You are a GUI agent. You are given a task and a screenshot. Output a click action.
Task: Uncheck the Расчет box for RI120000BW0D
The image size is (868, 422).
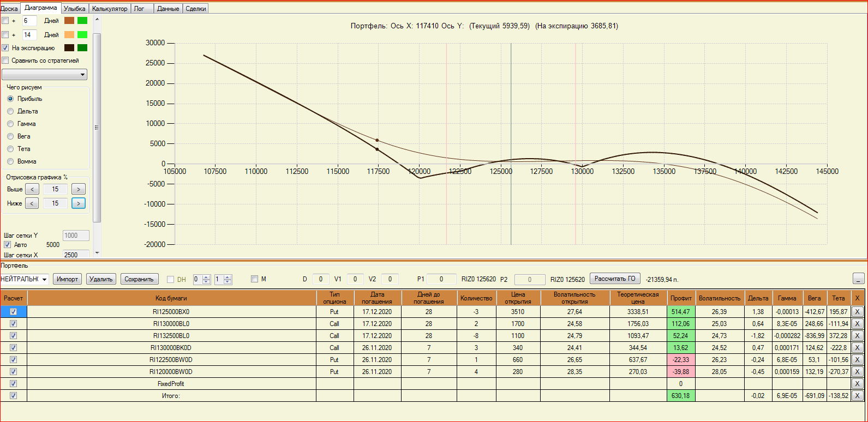point(14,372)
